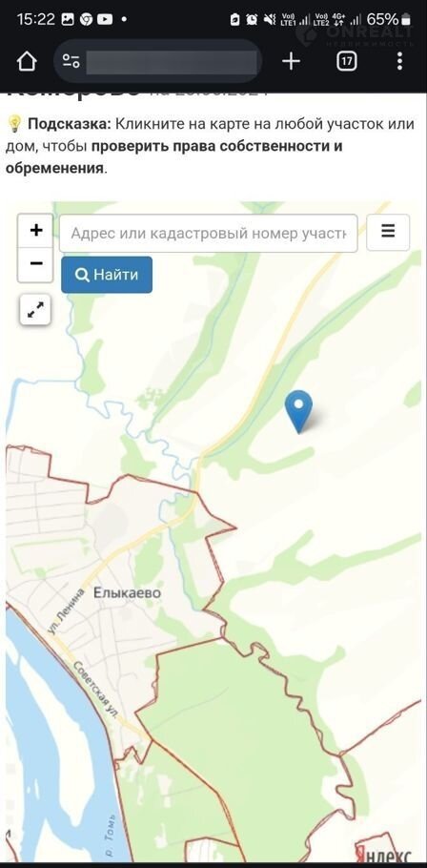This screenshot has width=427, height=868.
Task: Select the blue location marker on map
Action: coord(298,411)
